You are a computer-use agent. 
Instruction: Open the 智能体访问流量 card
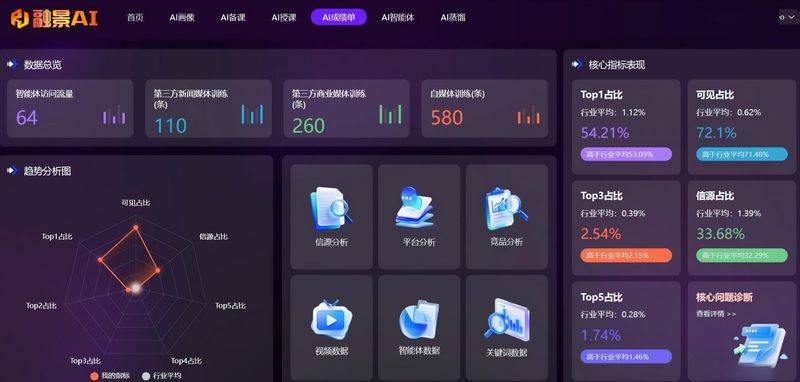tap(70, 109)
